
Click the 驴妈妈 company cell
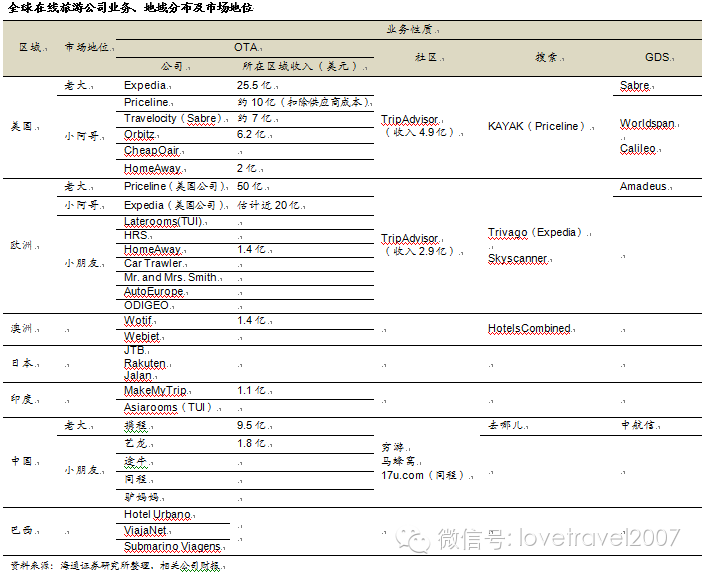[142, 497]
